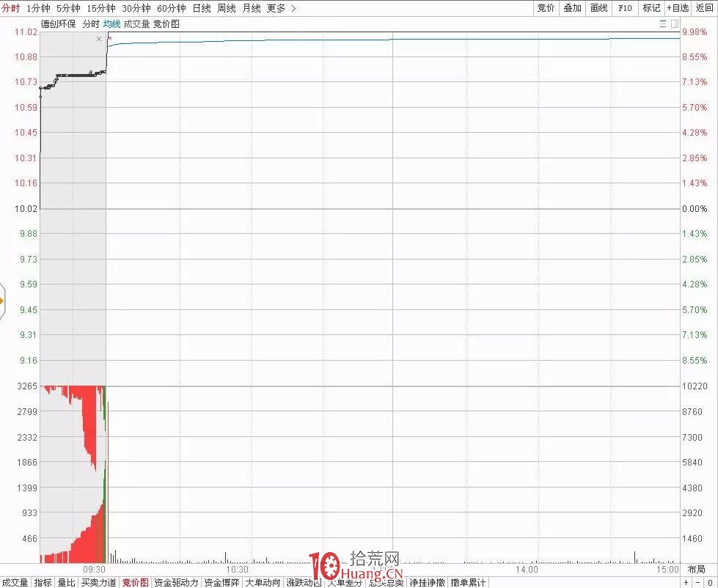The image size is (718, 588).
Task: Toggle the 均线 average line legend
Action: pyautogui.click(x=111, y=23)
